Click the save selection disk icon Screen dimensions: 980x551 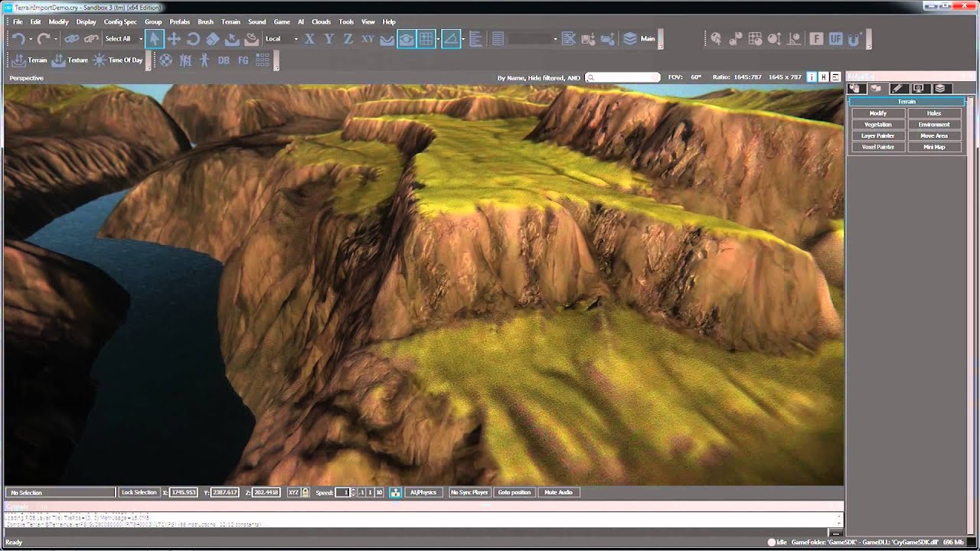tap(588, 38)
